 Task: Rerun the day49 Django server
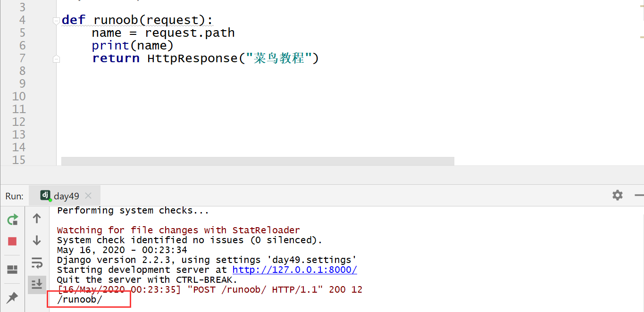[13, 219]
